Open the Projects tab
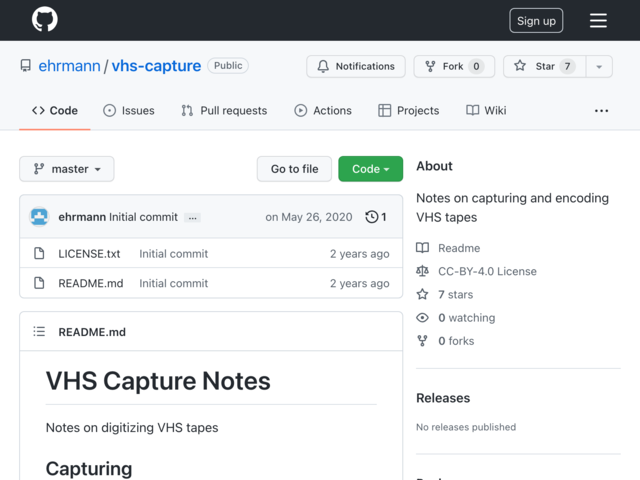Image resolution: width=640 pixels, height=480 pixels. pos(409,111)
